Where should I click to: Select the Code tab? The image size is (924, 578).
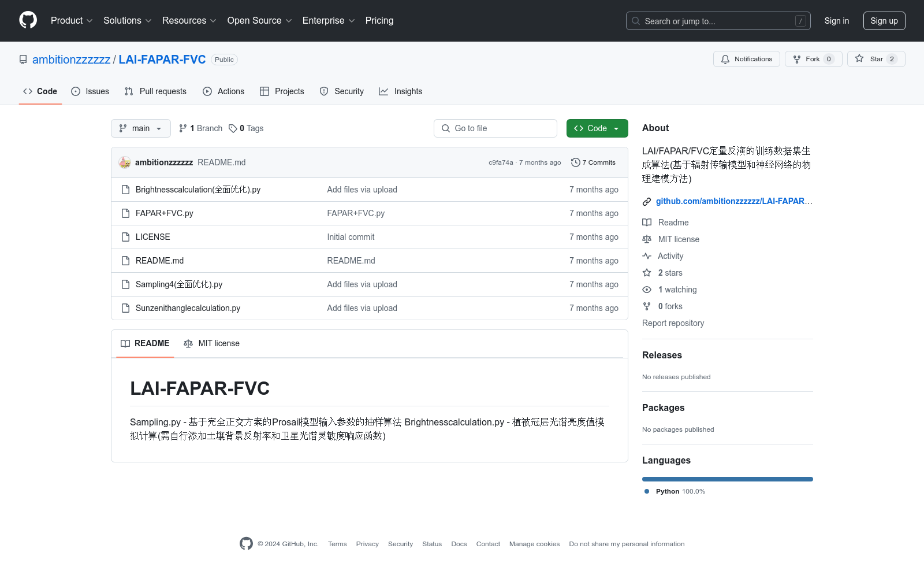click(x=40, y=91)
